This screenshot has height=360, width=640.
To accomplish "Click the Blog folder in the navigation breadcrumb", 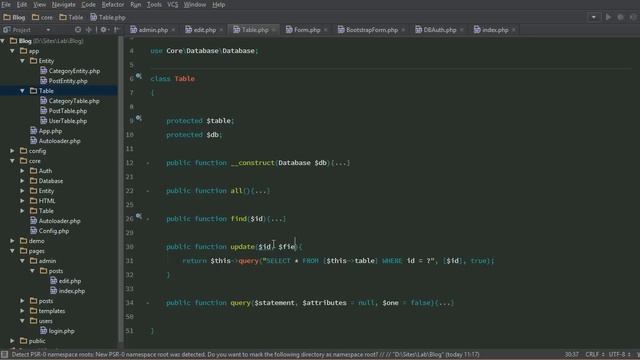I will (14, 17).
